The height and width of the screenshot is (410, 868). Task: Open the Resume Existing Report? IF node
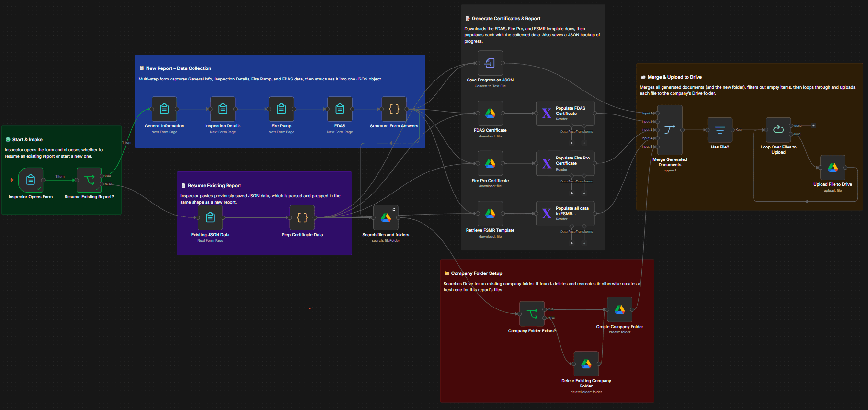[x=89, y=180]
